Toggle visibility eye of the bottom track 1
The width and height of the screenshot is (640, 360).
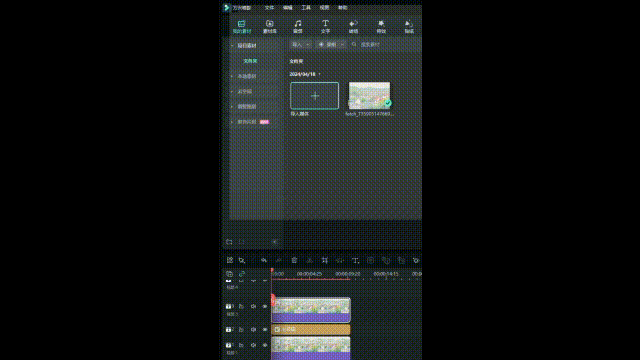pos(265,345)
